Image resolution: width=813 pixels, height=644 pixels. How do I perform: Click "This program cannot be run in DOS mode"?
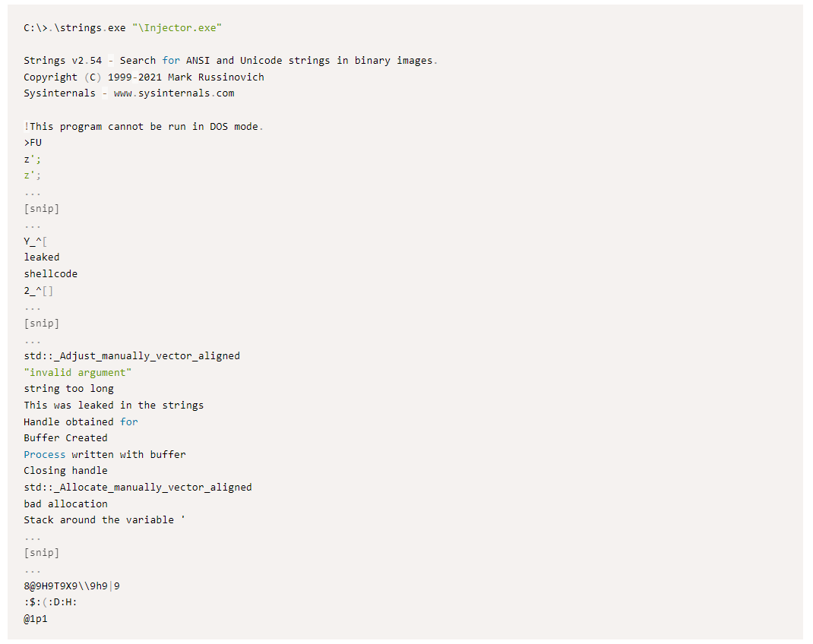point(144,126)
